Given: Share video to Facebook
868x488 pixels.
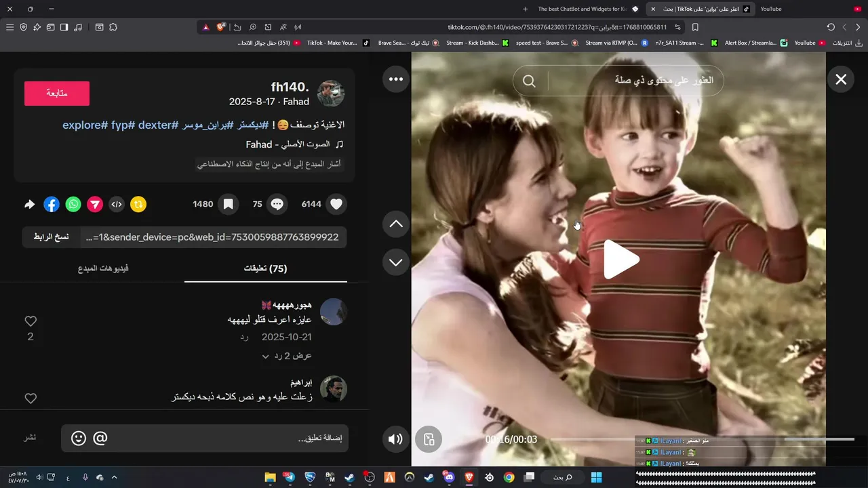Looking at the screenshot, I should coord(52,204).
